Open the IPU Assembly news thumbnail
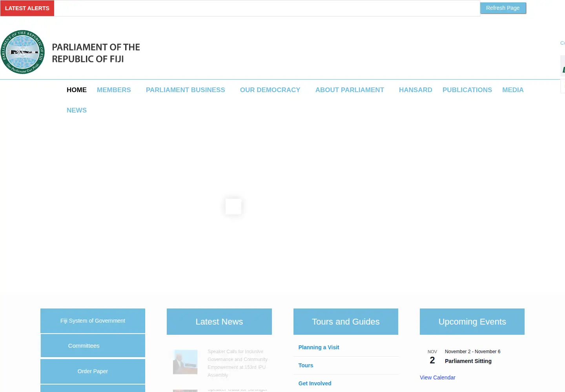 click(x=185, y=362)
